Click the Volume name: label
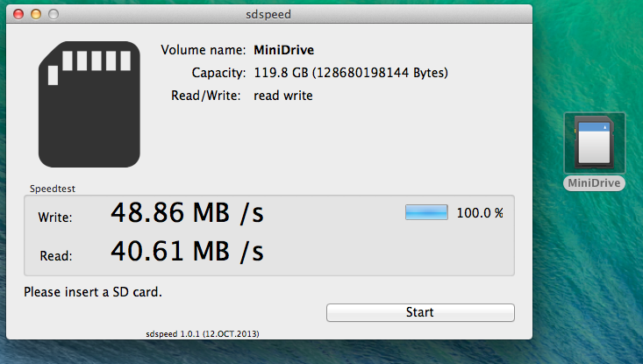The image size is (643, 364). [204, 50]
